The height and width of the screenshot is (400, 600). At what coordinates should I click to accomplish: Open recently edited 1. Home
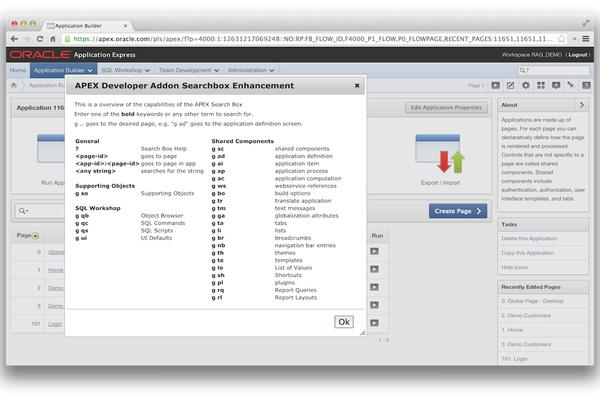[512, 330]
